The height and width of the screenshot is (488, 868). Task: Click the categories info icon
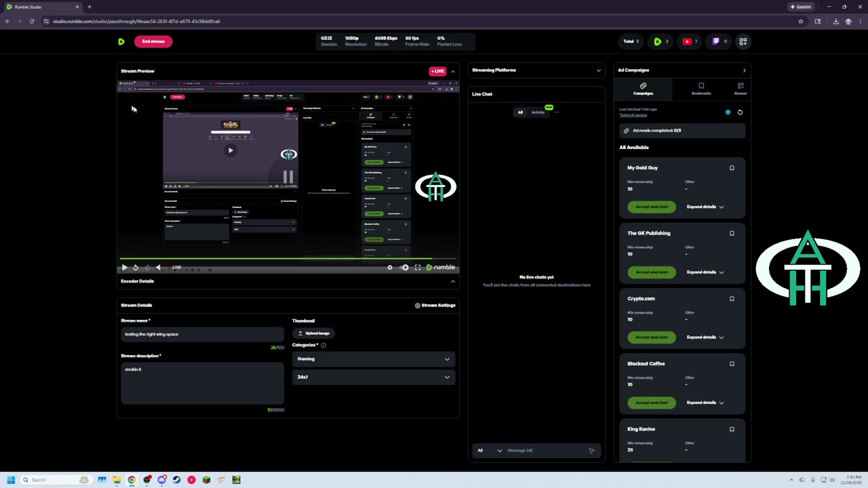(323, 345)
